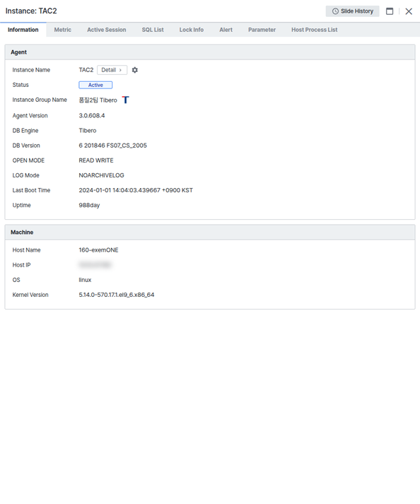Click the TAC2 instance name value
This screenshot has height=504, width=420.
(86, 70)
